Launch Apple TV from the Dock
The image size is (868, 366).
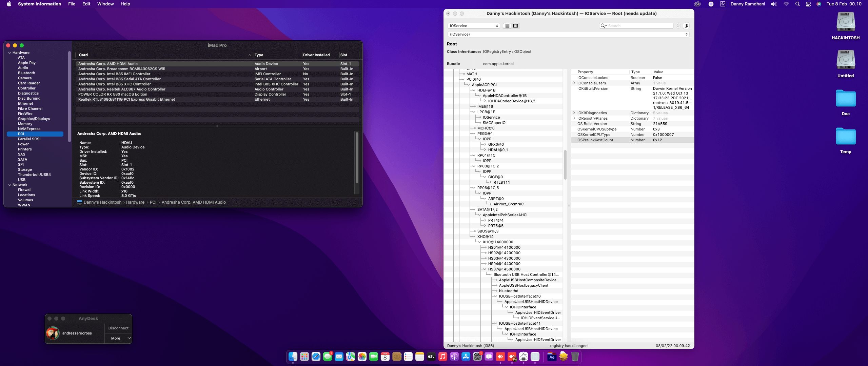(431, 357)
